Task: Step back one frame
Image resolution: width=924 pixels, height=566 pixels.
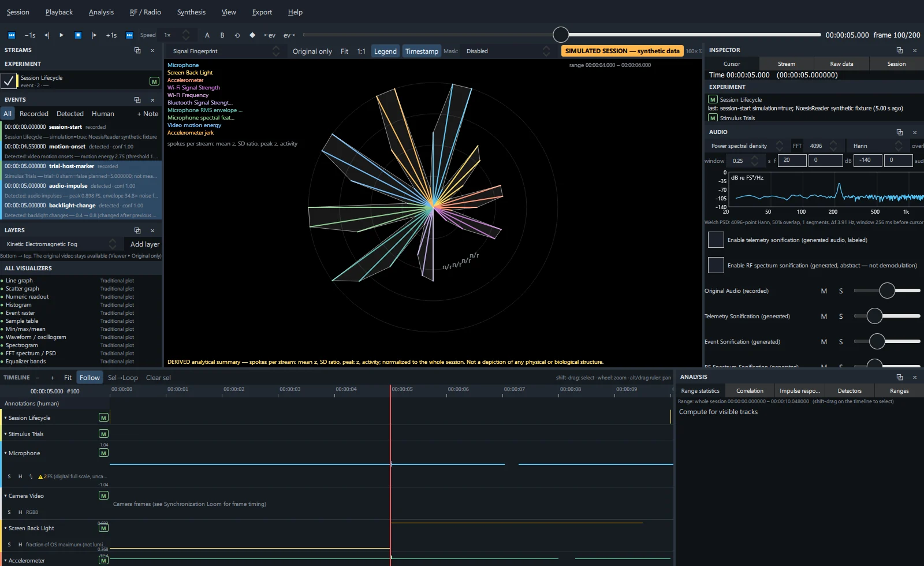Action: 47,35
